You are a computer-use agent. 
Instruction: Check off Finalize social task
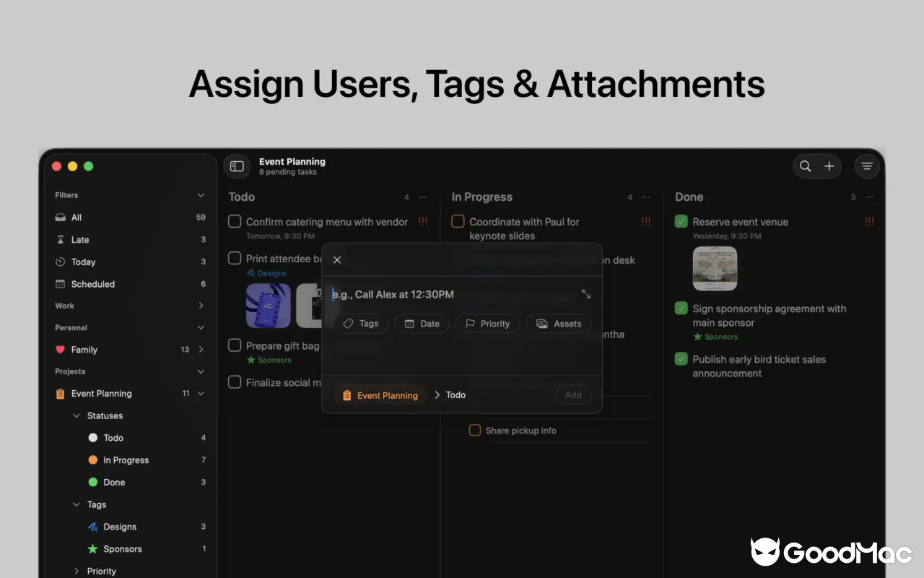click(235, 382)
